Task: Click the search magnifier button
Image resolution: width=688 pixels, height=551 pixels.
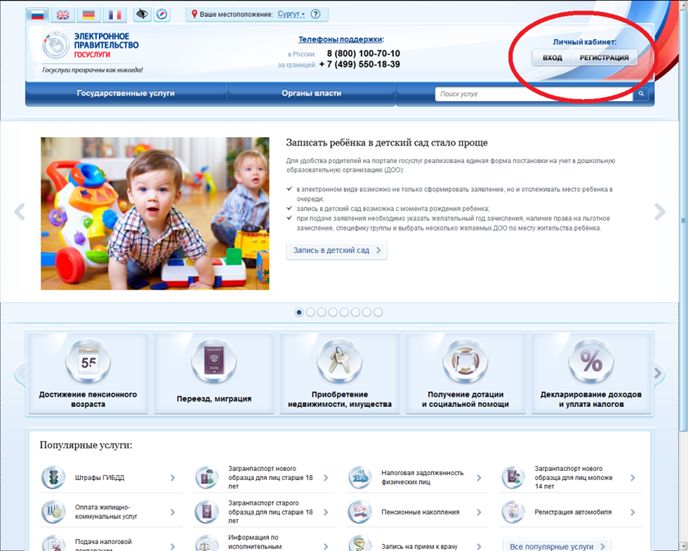Action: (x=641, y=94)
